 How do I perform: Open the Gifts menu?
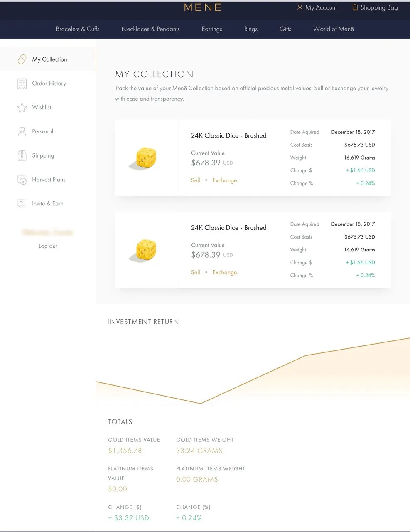click(x=285, y=29)
